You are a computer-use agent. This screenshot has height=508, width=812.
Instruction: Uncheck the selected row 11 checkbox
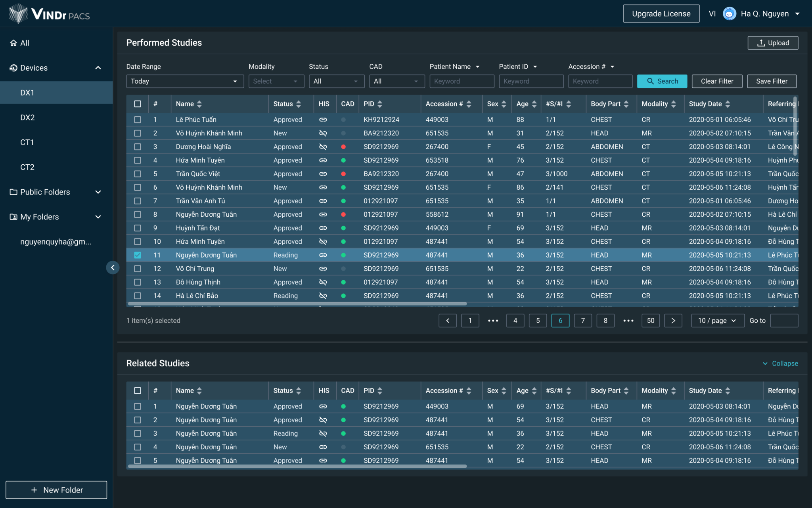(138, 255)
